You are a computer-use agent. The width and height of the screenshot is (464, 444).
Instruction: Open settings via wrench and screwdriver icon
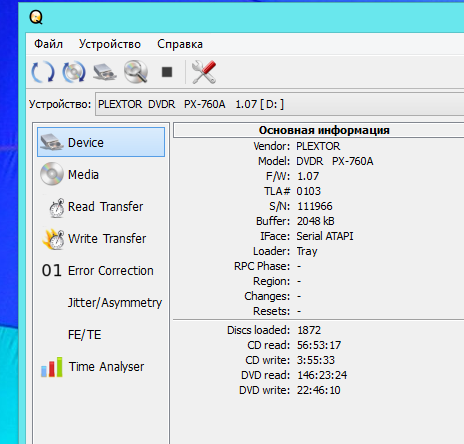pyautogui.click(x=204, y=72)
